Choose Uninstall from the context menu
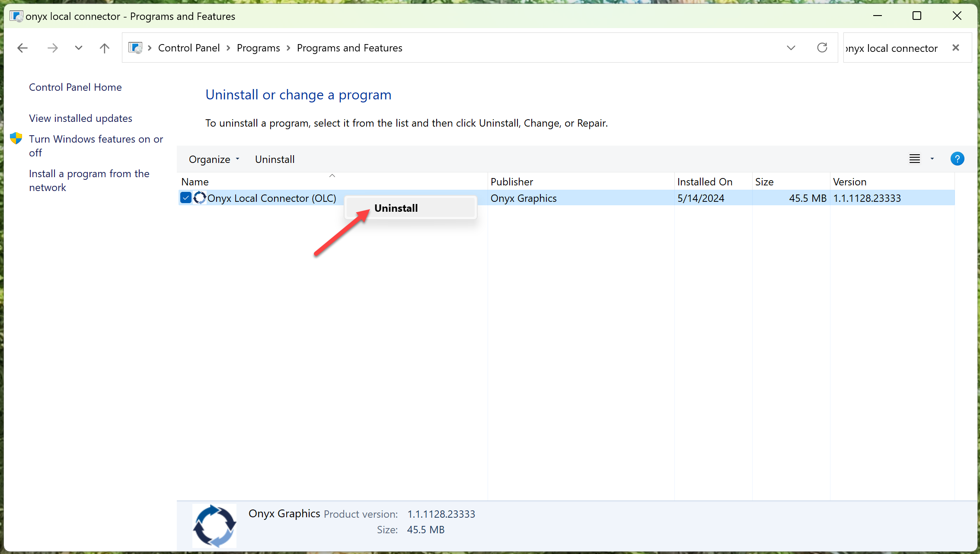This screenshot has height=554, width=980. (x=410, y=208)
